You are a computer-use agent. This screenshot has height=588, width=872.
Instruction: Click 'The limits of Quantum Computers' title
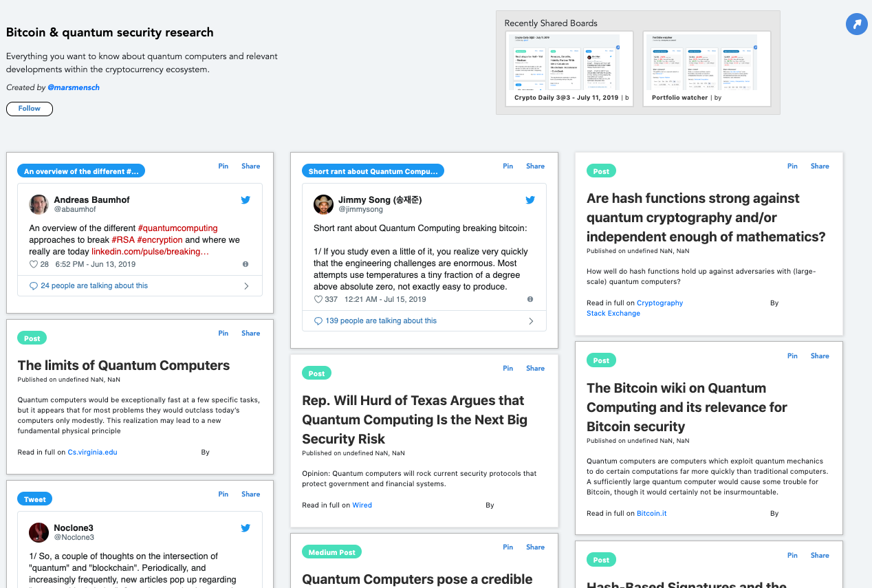click(124, 366)
